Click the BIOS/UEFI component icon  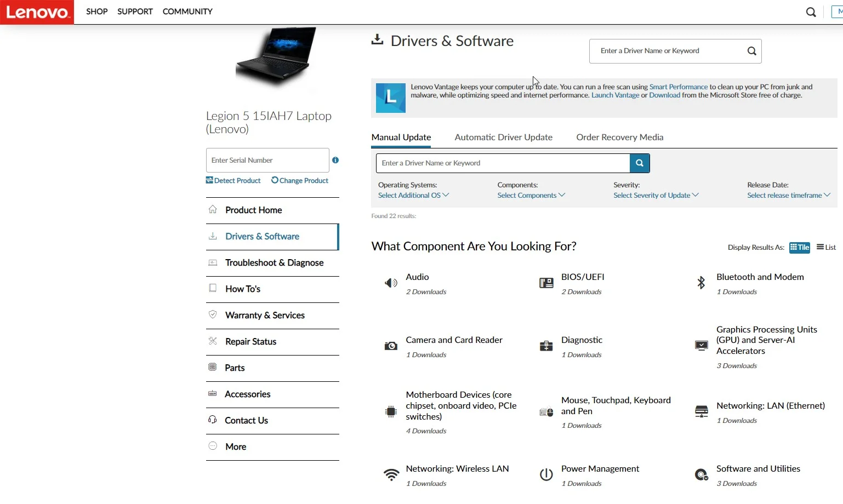[x=546, y=283]
